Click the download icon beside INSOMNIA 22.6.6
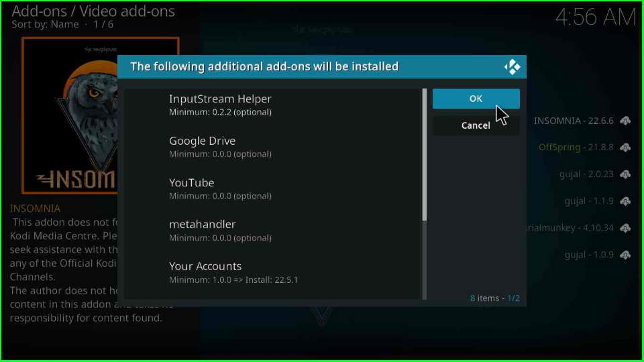The image size is (644, 362). [625, 121]
